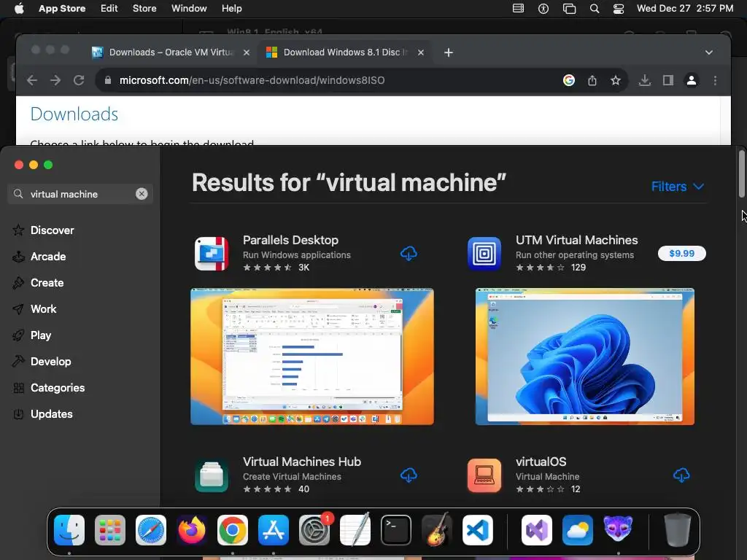Toggle Chrome side panel icon
747x560 pixels.
point(668,80)
